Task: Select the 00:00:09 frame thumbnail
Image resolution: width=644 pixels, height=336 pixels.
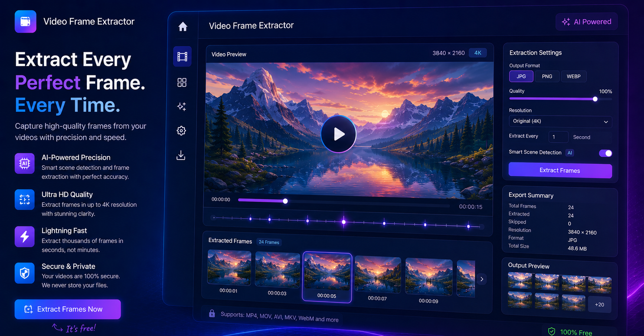Action: tap(429, 277)
